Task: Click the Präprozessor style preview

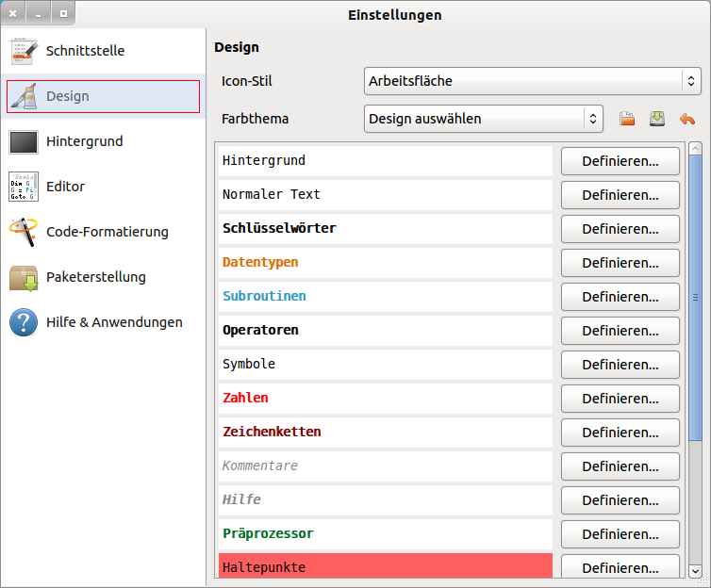Action: [x=385, y=533]
